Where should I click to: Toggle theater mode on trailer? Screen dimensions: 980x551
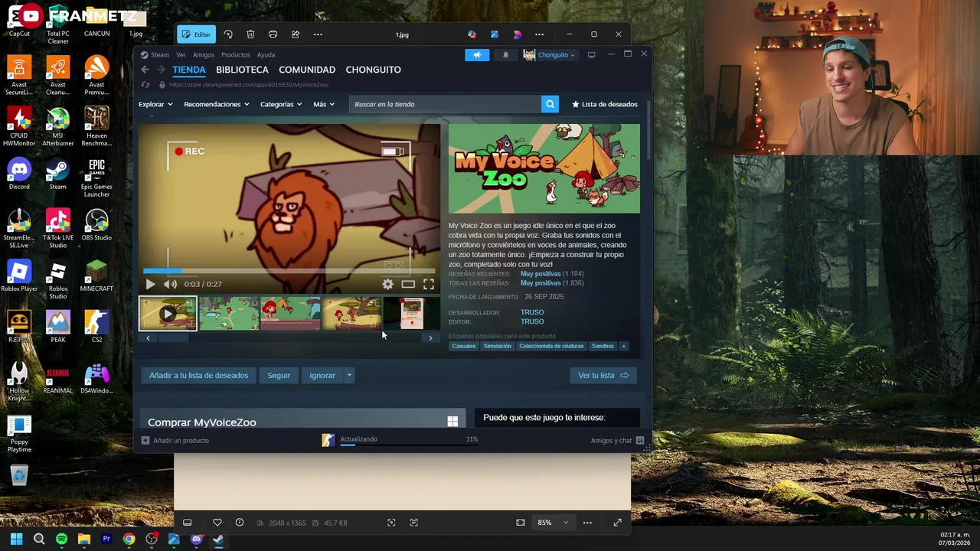[x=408, y=284]
